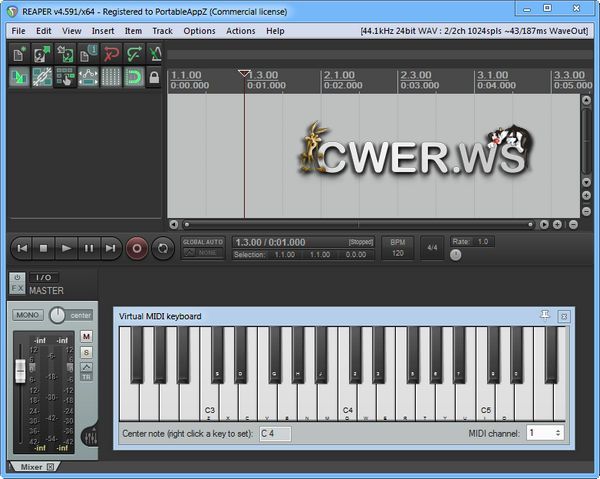Open the 4/4 time signature selector
Image resolution: width=600 pixels, height=479 pixels.
[432, 246]
